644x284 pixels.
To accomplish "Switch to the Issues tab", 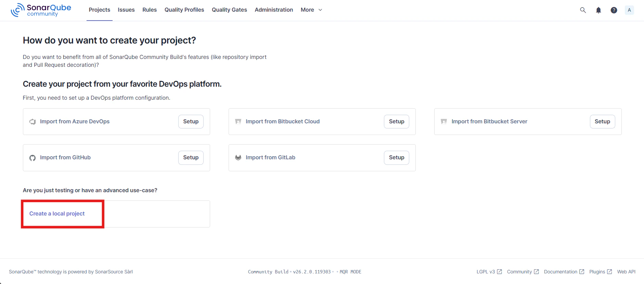I will point(126,10).
